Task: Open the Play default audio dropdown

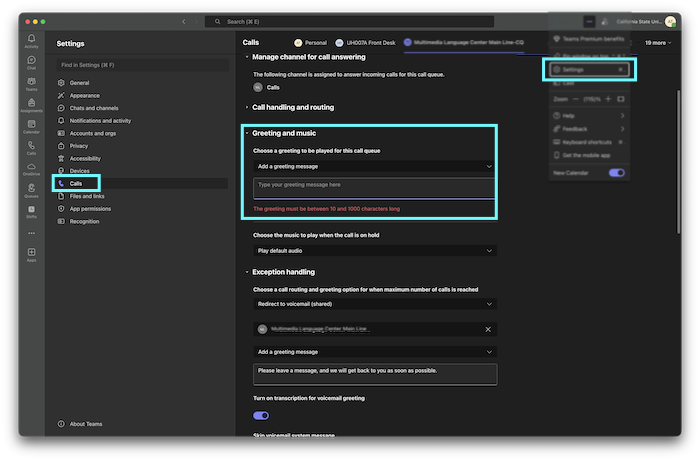Action: click(374, 250)
